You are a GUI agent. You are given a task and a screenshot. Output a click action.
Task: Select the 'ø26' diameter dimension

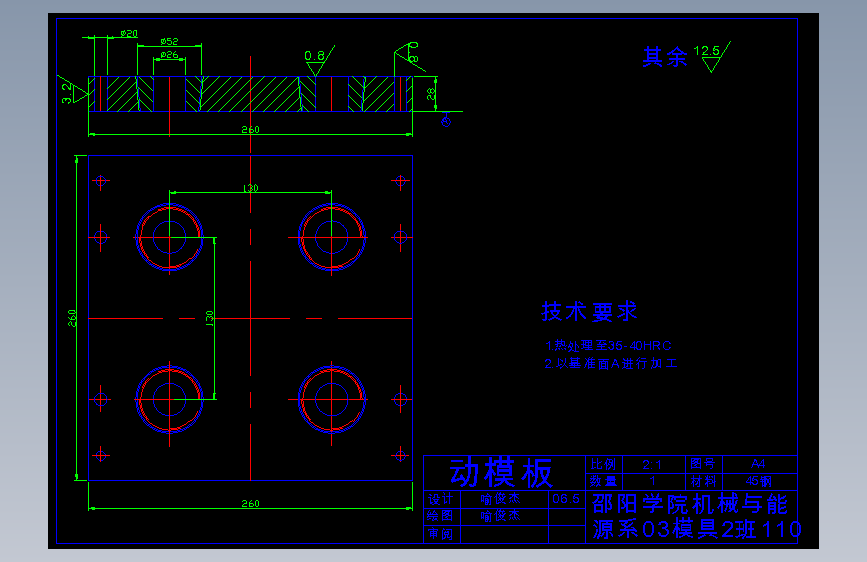(x=169, y=55)
